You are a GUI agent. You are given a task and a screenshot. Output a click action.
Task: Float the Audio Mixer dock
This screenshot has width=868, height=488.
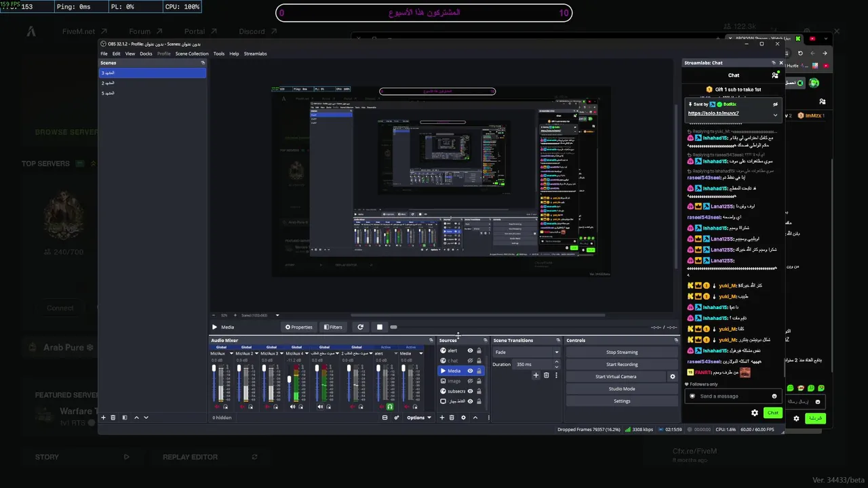click(431, 340)
